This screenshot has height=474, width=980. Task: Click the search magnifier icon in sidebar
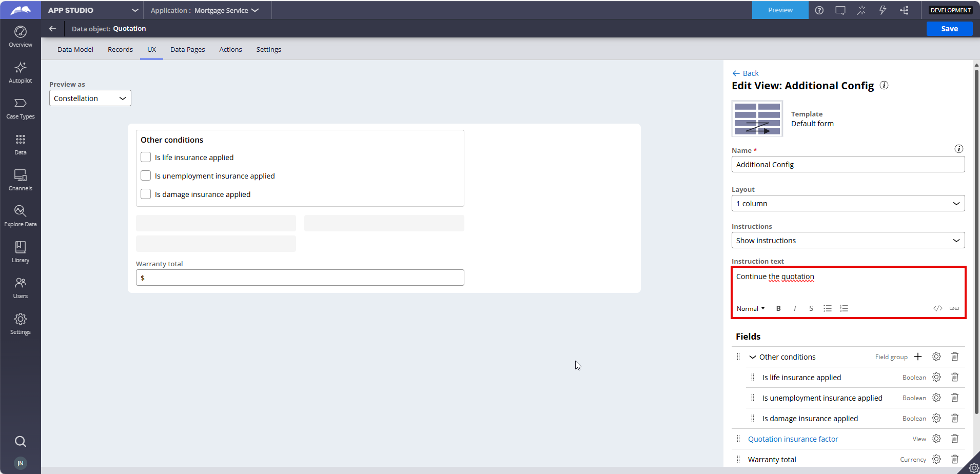[x=21, y=441]
